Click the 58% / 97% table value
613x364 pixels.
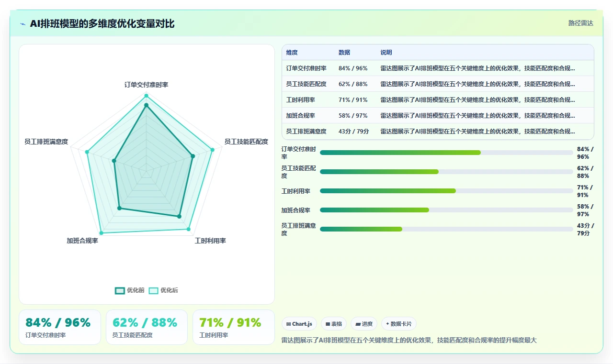[353, 116]
